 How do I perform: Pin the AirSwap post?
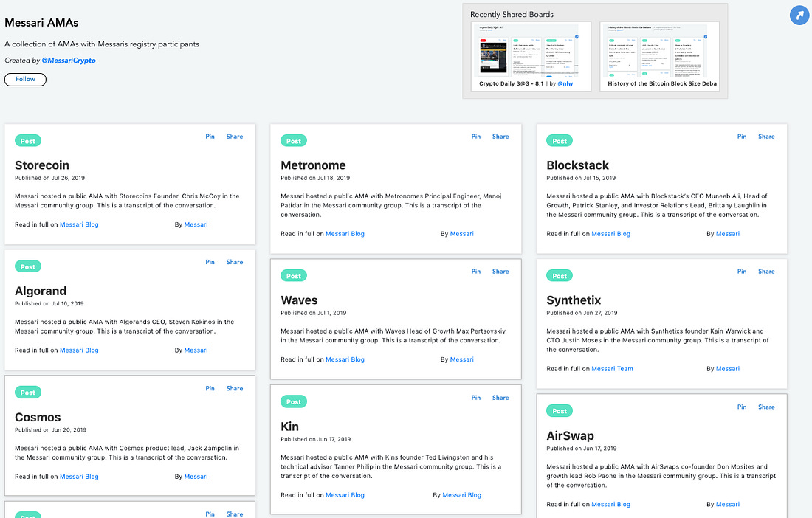tap(742, 407)
